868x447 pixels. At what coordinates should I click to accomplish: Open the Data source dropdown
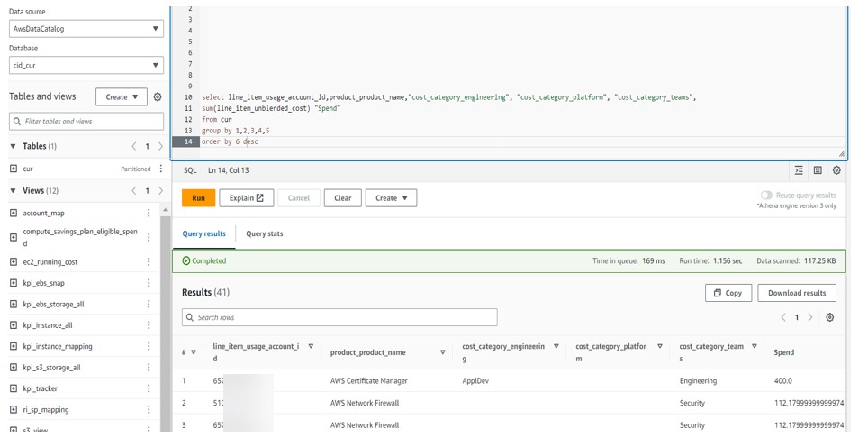[86, 28]
